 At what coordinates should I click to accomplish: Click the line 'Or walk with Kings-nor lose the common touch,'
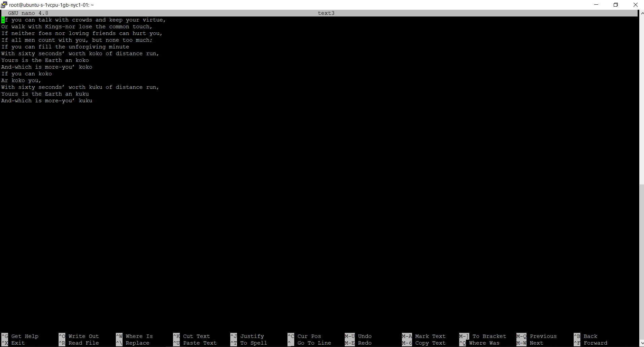coord(77,27)
